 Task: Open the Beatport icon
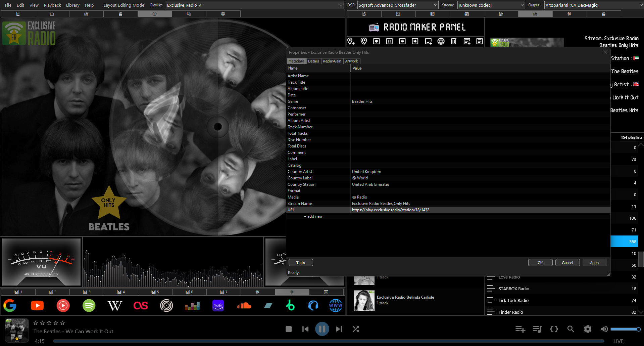tap(290, 305)
